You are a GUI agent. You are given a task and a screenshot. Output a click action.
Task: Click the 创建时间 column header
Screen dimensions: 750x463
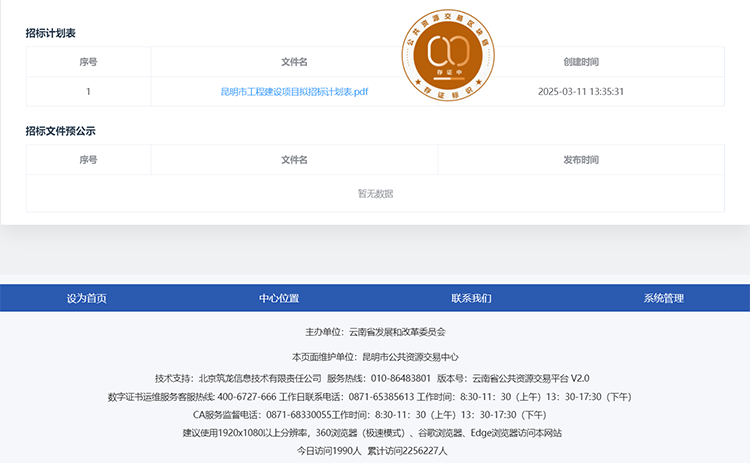(x=581, y=62)
